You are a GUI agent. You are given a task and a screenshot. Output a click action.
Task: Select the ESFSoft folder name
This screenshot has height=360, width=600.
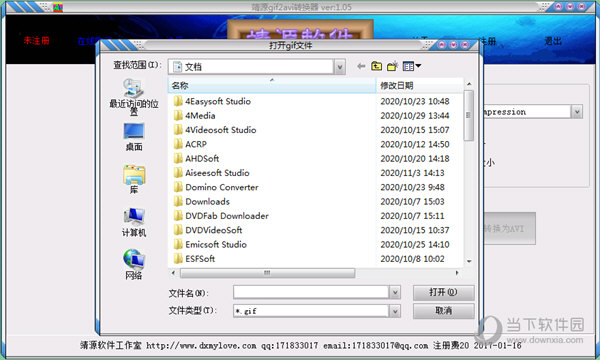(200, 259)
